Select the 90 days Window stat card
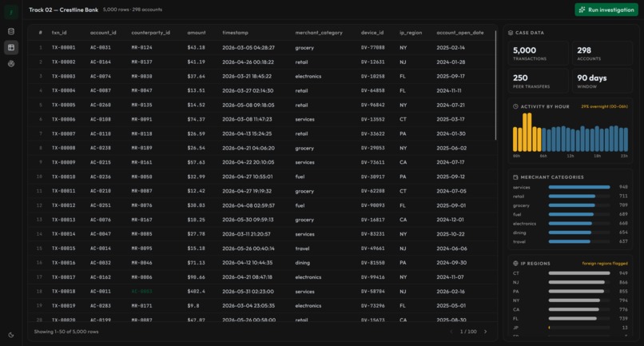 click(x=602, y=81)
